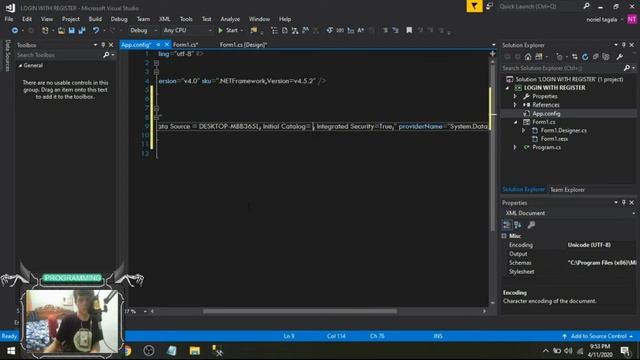Toggle the pin on the App.config tab
Screen dimensions: 640x360
158,45
